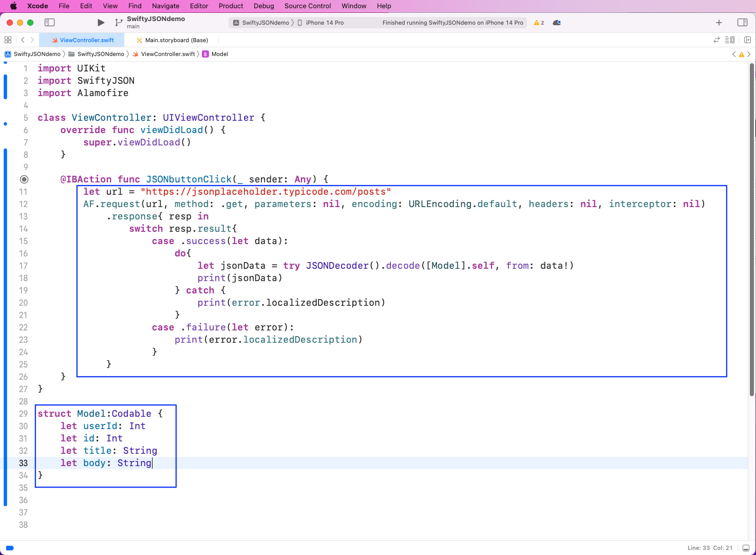Click 'case .failure(let error):' line

223,327
